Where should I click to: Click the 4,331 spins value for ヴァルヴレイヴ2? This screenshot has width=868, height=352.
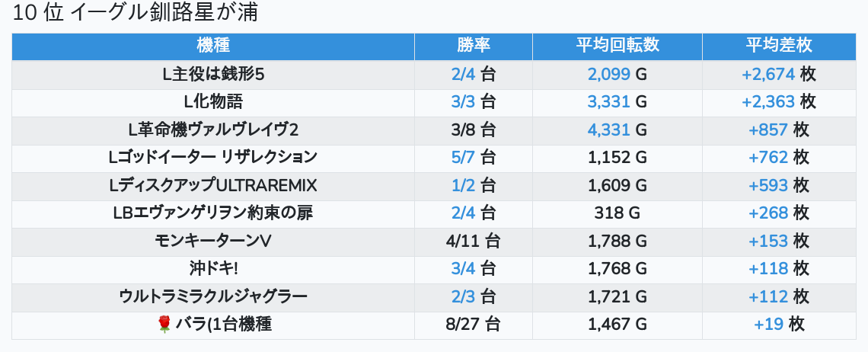609,130
